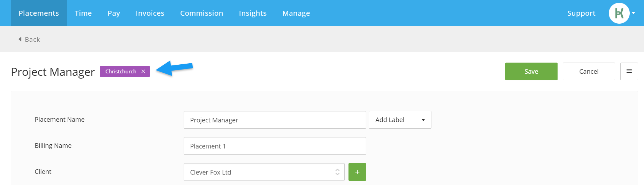Remove the Christchurch label with its X
This screenshot has height=185, width=644.
(x=143, y=71)
